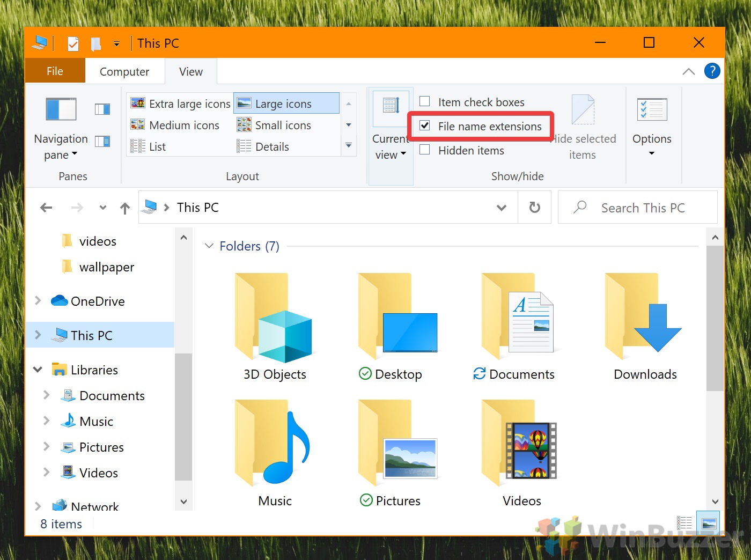Screen dimensions: 751x560
Task: Expand the OneDrive tree item
Action: point(37,301)
